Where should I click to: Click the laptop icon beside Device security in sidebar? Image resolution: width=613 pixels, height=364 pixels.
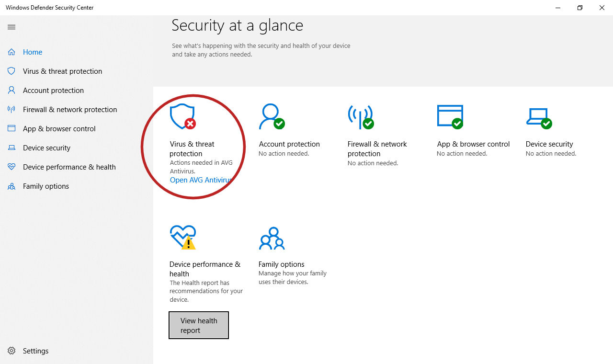(11, 148)
